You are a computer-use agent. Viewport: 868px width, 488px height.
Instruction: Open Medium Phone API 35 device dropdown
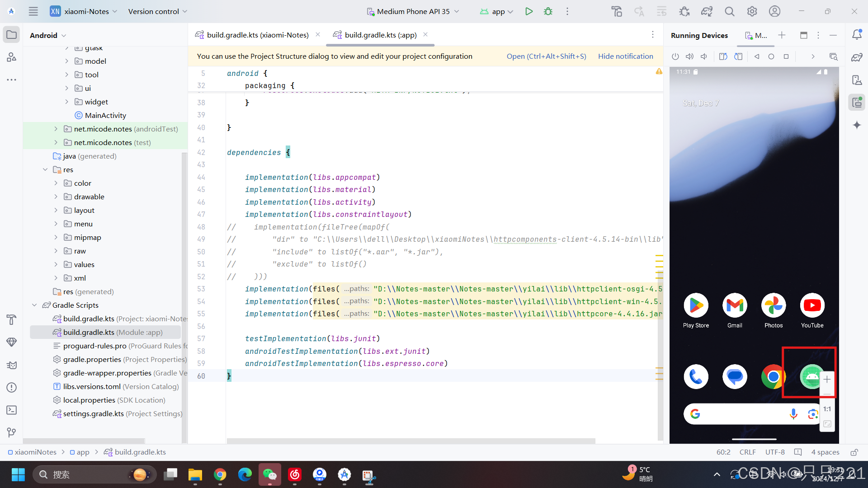coord(413,11)
